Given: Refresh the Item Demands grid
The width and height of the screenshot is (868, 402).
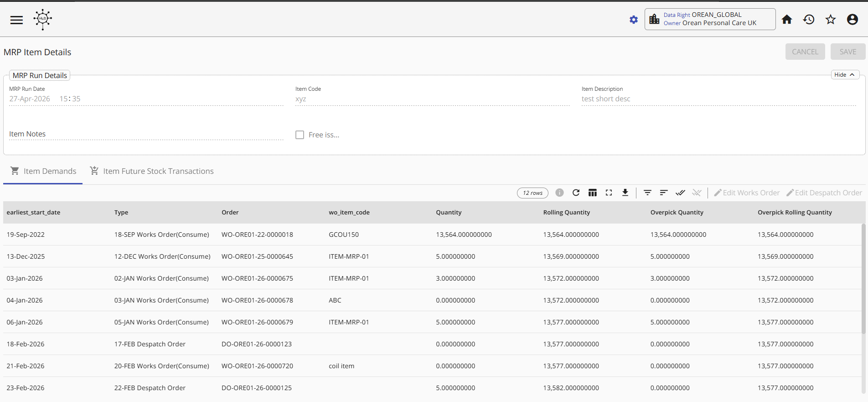Looking at the screenshot, I should tap(576, 193).
